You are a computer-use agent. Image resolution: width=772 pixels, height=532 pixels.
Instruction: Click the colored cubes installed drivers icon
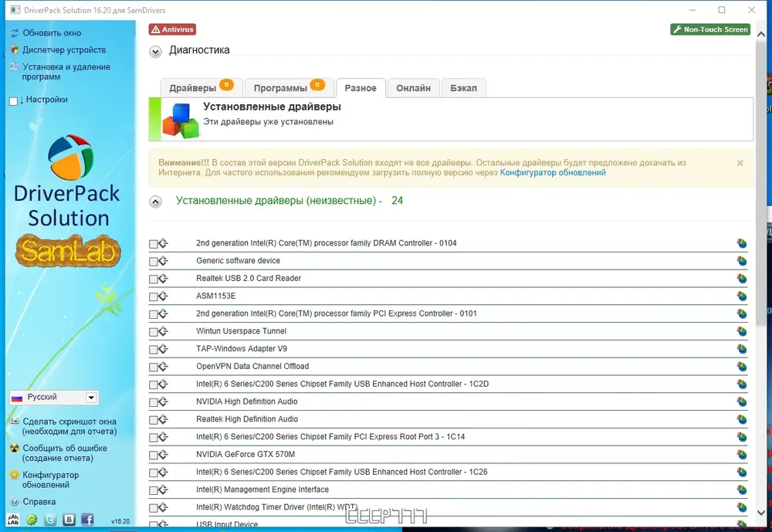[x=181, y=120]
